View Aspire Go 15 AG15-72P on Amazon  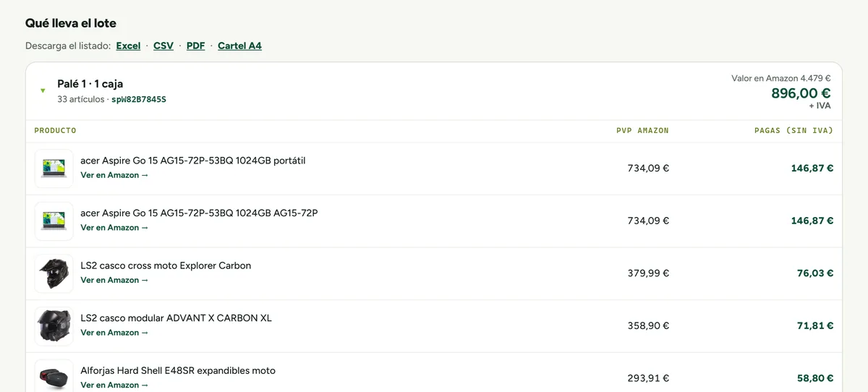(114, 228)
